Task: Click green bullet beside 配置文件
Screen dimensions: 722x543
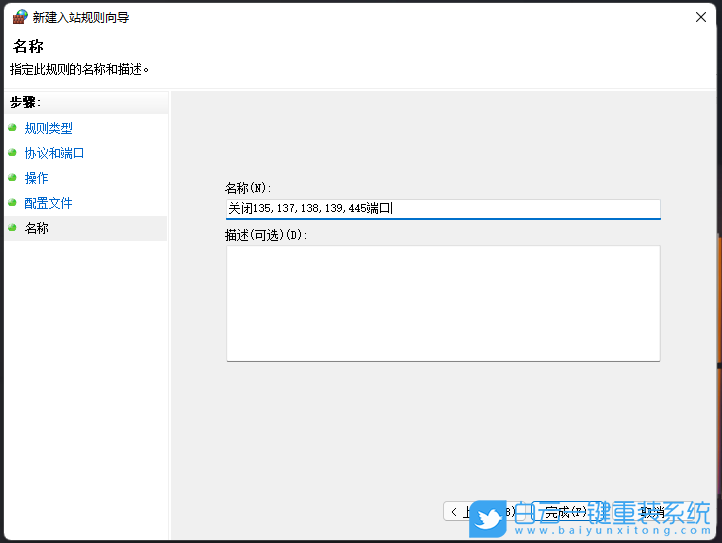Action: point(12,203)
